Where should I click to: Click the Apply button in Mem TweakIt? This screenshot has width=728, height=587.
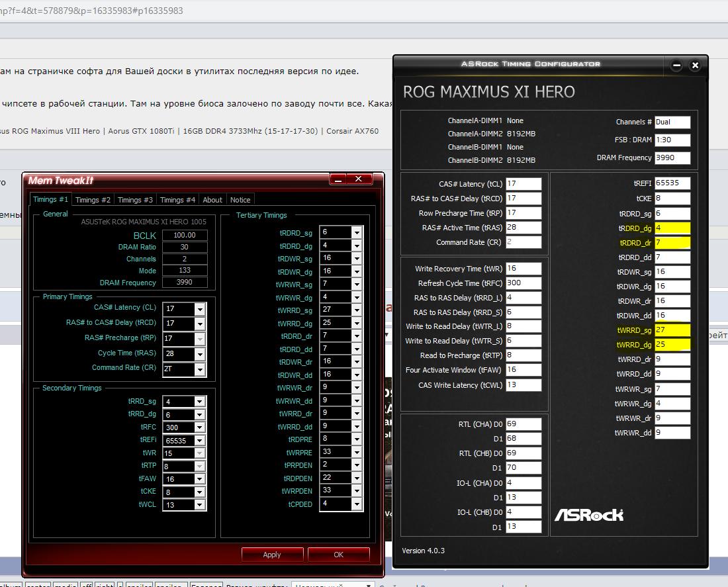272,555
